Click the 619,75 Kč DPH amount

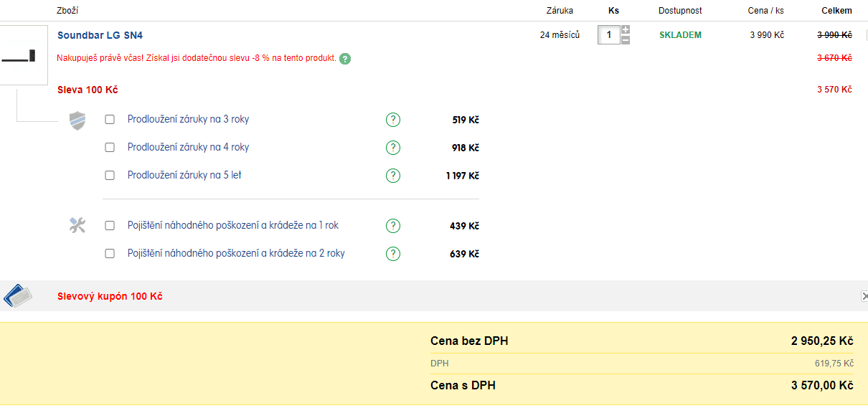834,364
